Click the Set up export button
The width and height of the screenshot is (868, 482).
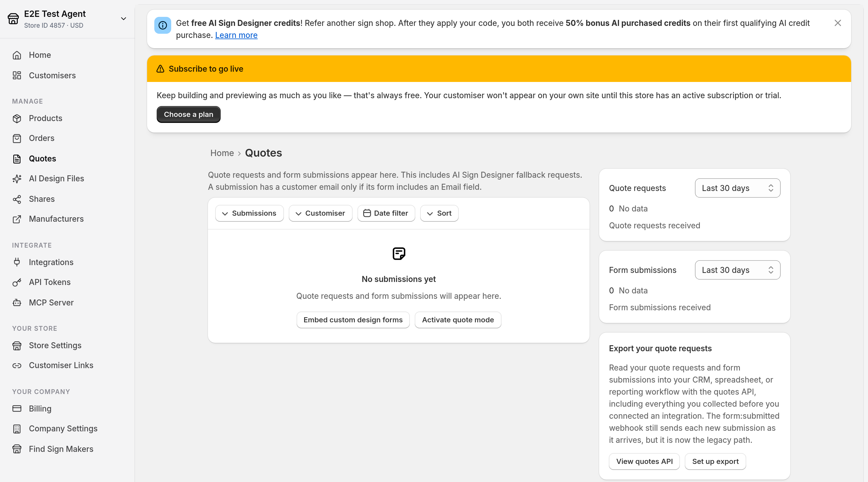(x=715, y=462)
